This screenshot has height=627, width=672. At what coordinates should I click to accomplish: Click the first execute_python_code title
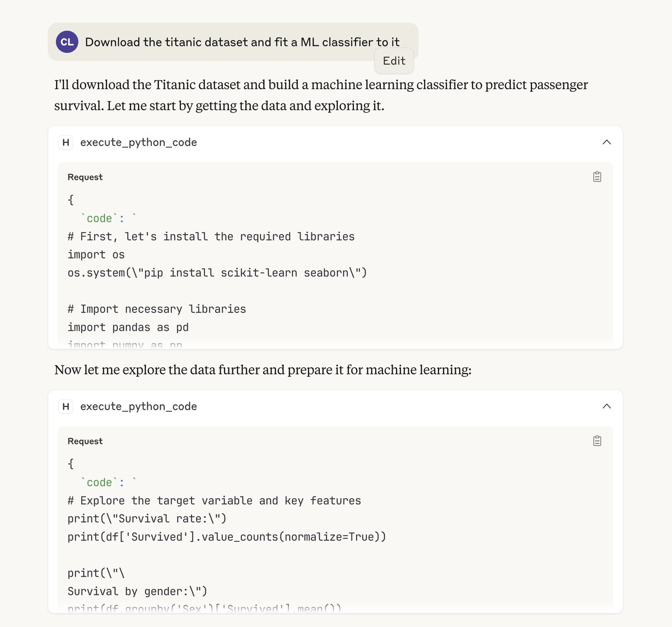[x=138, y=142]
